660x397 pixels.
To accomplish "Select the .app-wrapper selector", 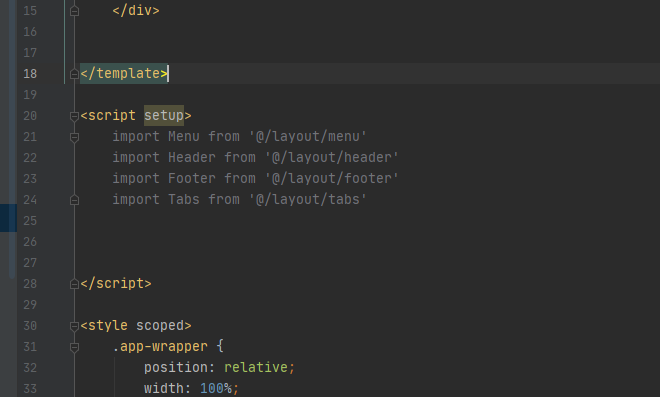I will tap(160, 346).
